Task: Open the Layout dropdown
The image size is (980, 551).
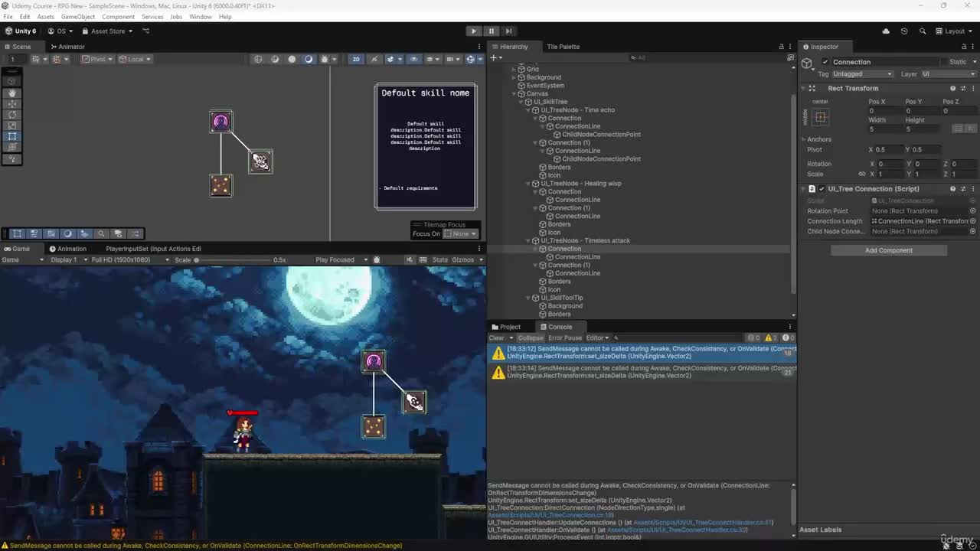Action: [x=954, y=31]
